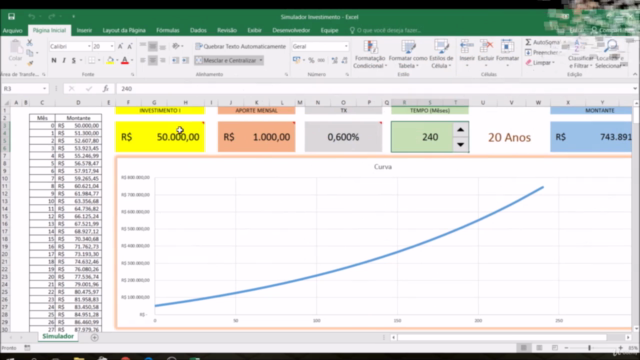Toggle Mesclar e Centralizar
The width and height of the screenshot is (640, 360).
click(226, 60)
